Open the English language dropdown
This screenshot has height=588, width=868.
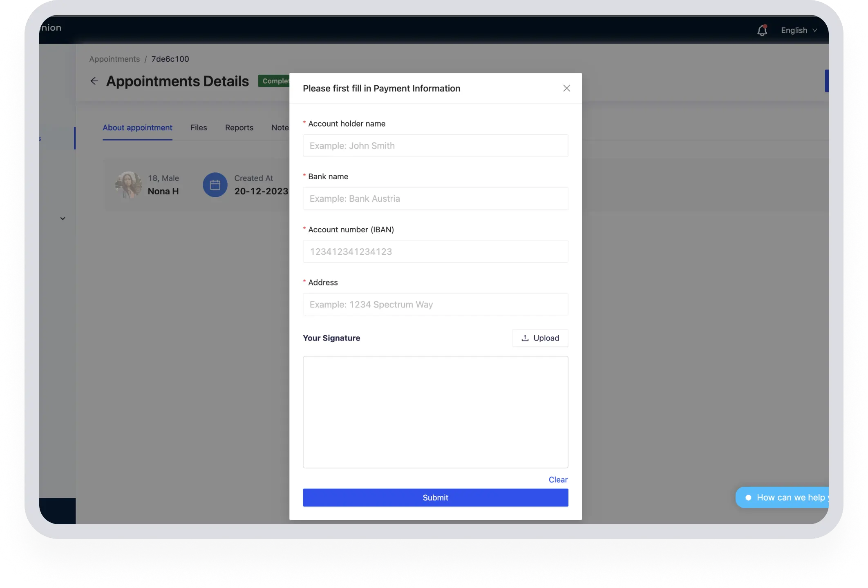coord(799,31)
